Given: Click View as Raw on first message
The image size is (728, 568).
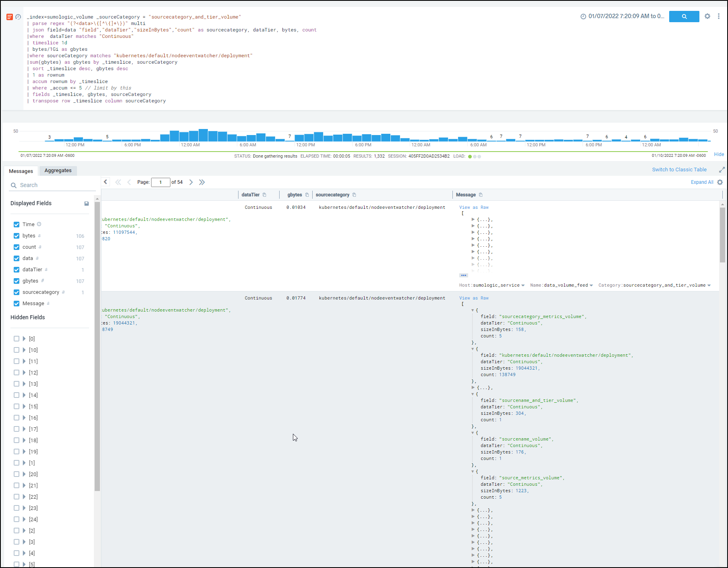Looking at the screenshot, I should [x=474, y=208].
